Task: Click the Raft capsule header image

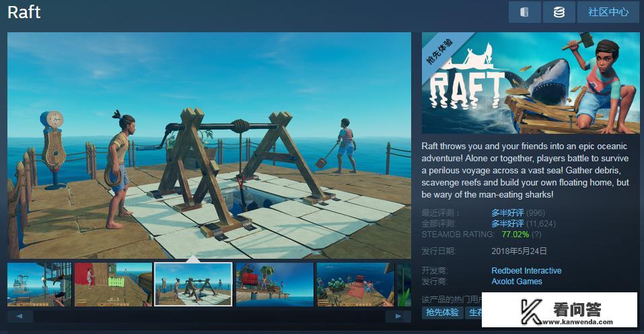Action: tap(530, 83)
